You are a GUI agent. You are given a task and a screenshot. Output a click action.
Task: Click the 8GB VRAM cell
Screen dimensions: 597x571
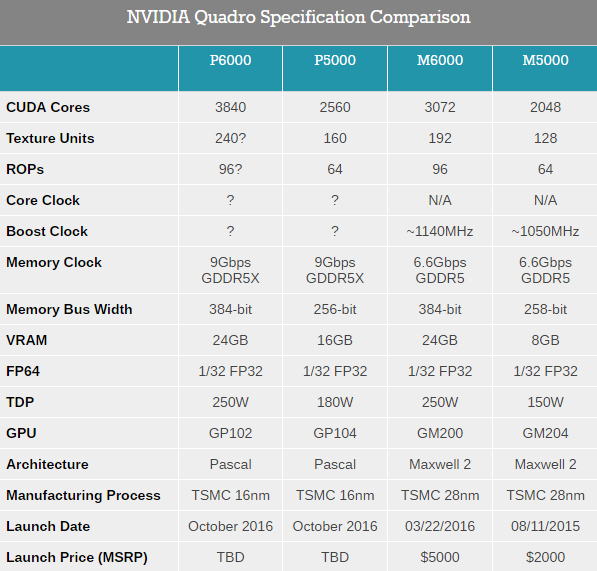[545, 340]
